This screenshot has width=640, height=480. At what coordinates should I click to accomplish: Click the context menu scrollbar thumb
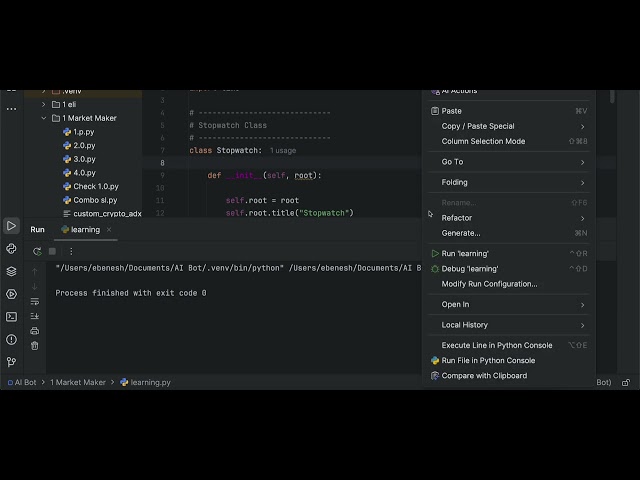tap(612, 97)
